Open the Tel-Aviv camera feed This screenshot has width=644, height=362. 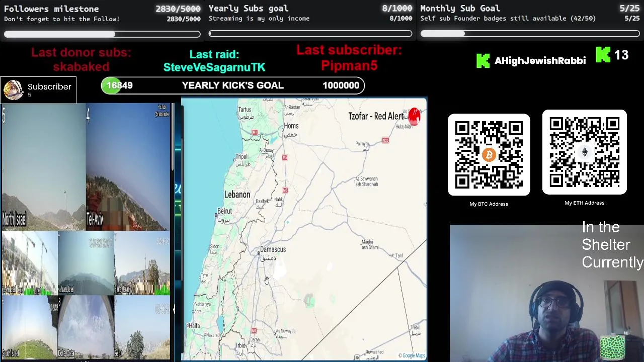[128, 167]
